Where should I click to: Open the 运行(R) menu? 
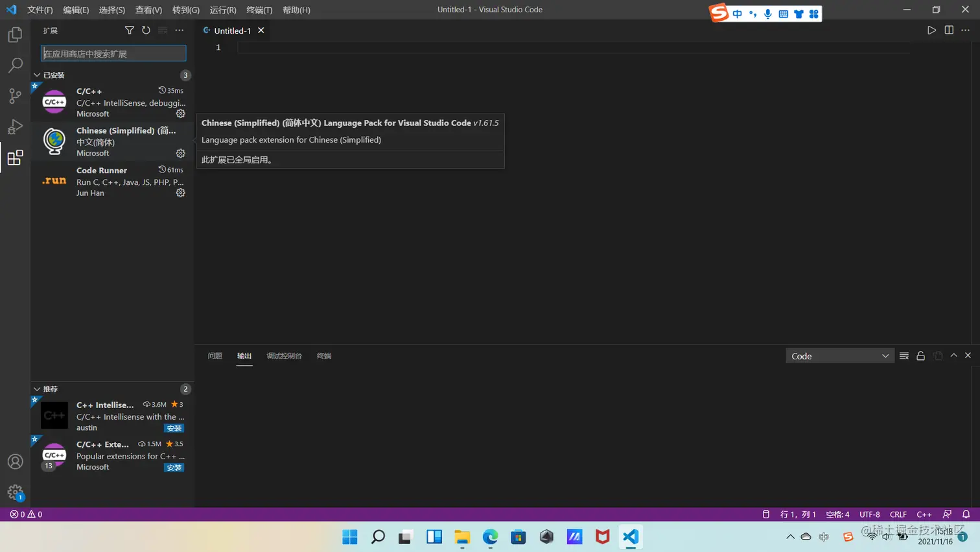pyautogui.click(x=223, y=10)
